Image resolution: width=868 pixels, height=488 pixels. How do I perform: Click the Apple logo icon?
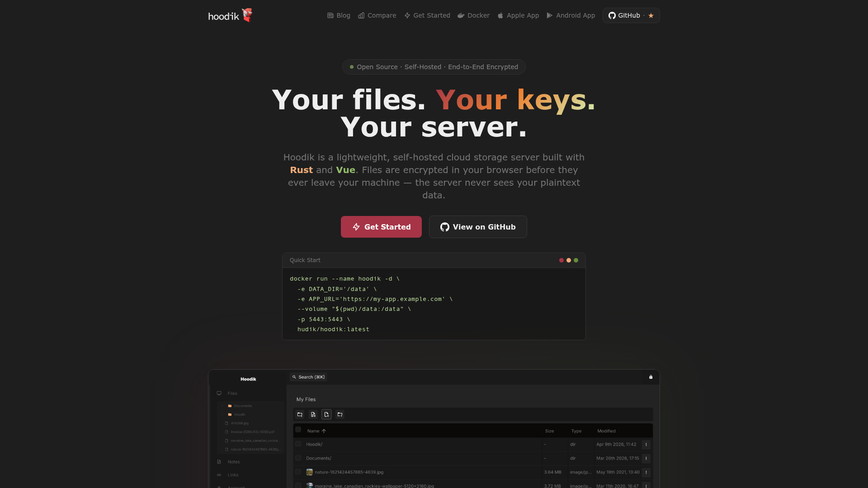pyautogui.click(x=500, y=15)
